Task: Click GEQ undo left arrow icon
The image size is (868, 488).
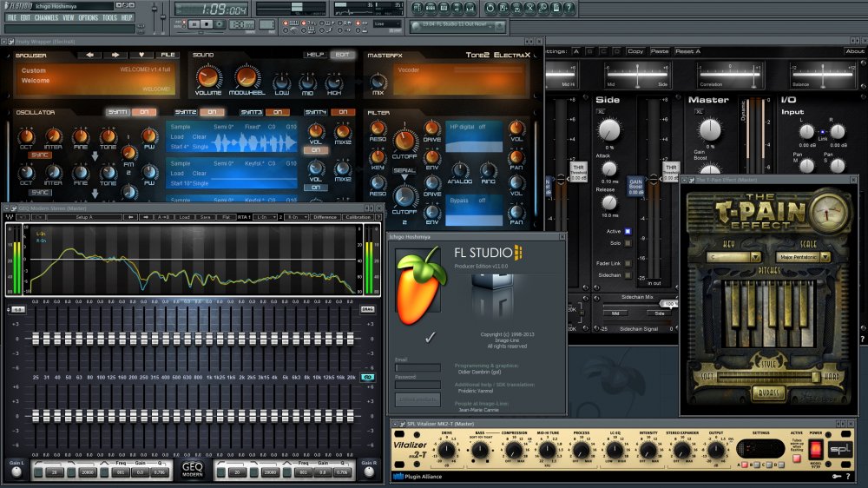Action: pos(131,217)
